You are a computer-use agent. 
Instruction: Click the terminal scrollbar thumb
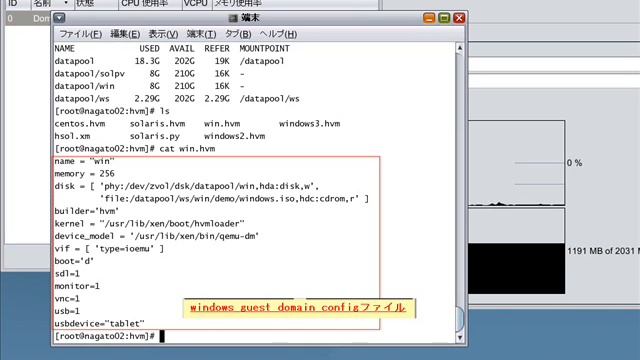460,318
